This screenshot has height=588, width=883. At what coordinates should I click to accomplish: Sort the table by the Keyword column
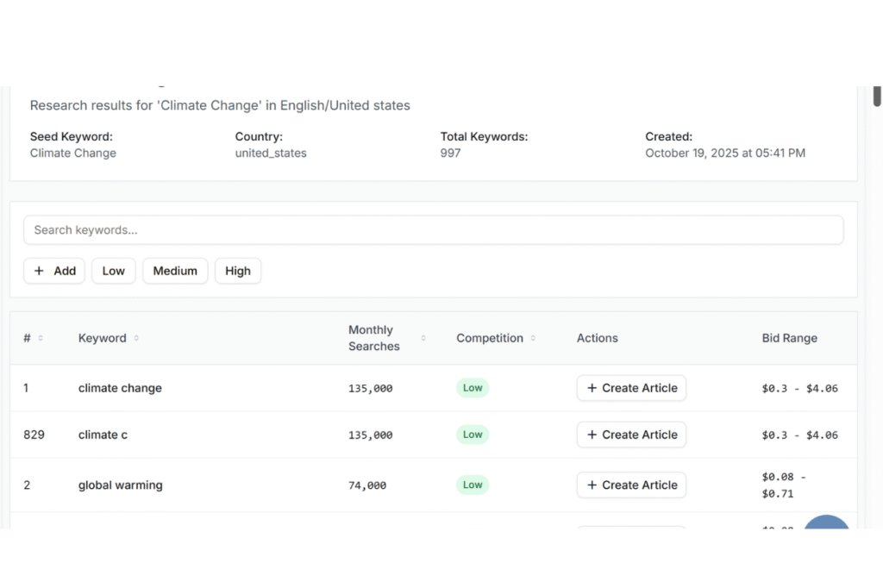[102, 338]
